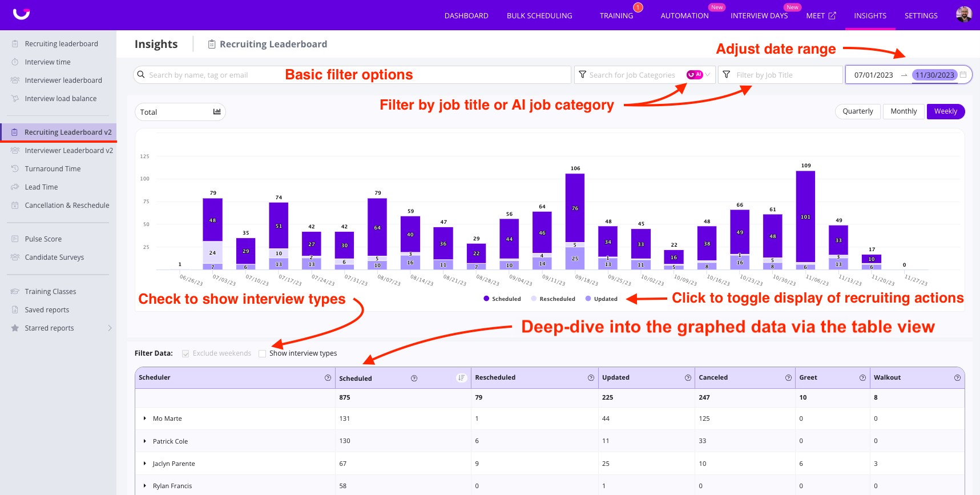Click the Candidate Surveys icon in sidebar
The image size is (980, 495).
[15, 257]
